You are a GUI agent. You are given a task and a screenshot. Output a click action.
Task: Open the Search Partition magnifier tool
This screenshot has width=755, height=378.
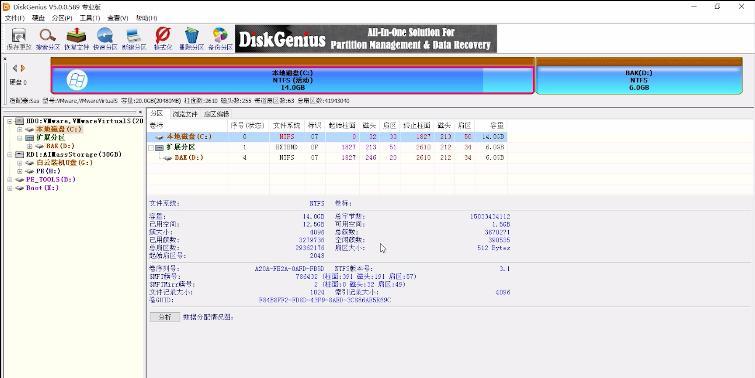click(x=48, y=39)
